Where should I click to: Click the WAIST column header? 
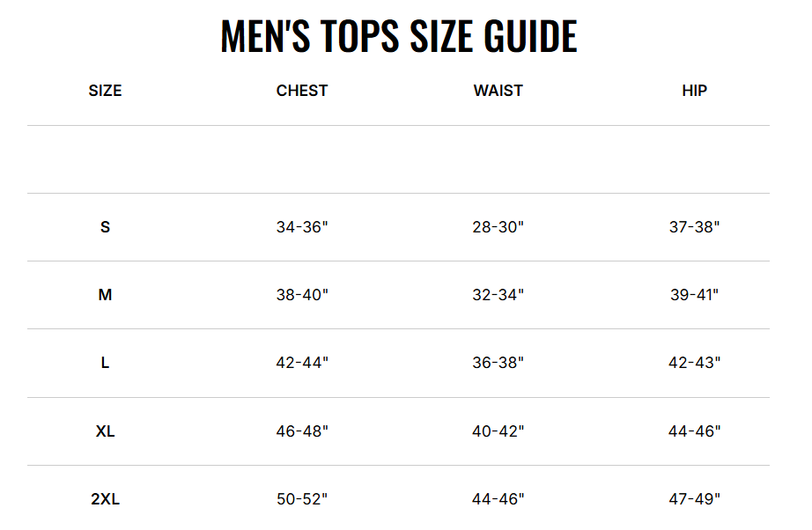[498, 91]
